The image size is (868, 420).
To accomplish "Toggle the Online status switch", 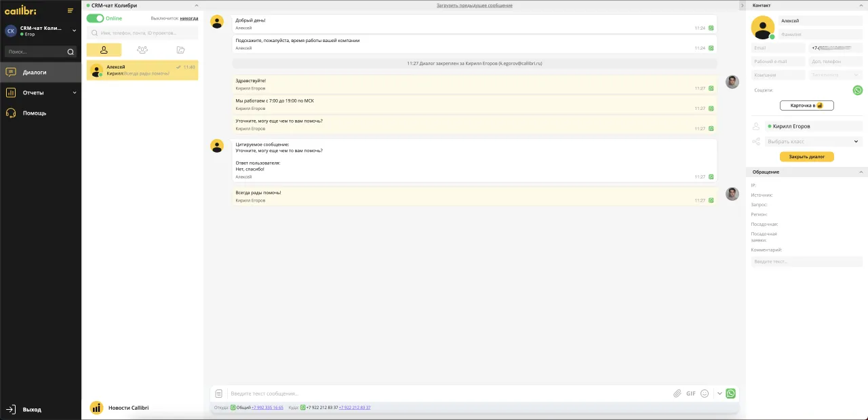I will point(95,18).
